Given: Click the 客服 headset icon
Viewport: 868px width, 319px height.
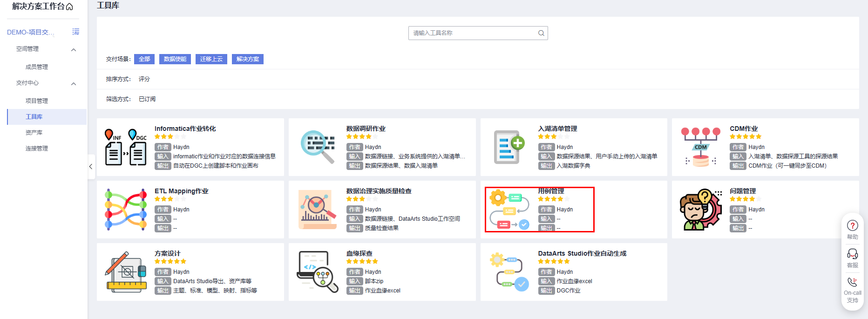Looking at the screenshot, I should click(x=852, y=254).
